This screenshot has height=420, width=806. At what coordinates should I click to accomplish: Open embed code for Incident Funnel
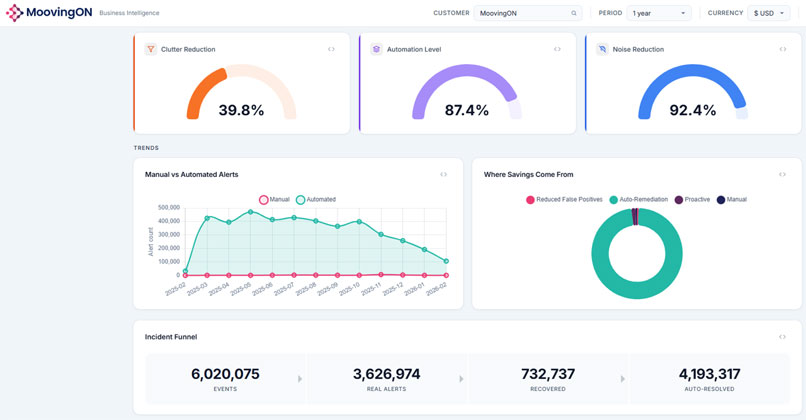point(783,337)
